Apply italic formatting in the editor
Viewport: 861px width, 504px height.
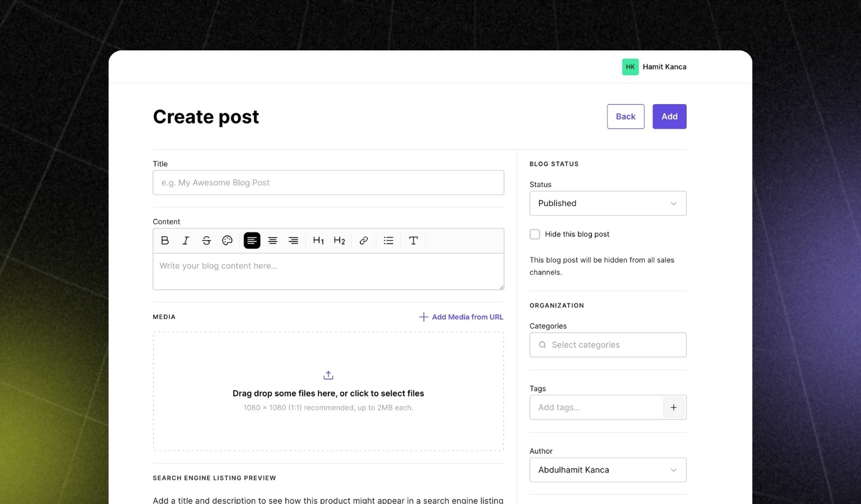[186, 241]
